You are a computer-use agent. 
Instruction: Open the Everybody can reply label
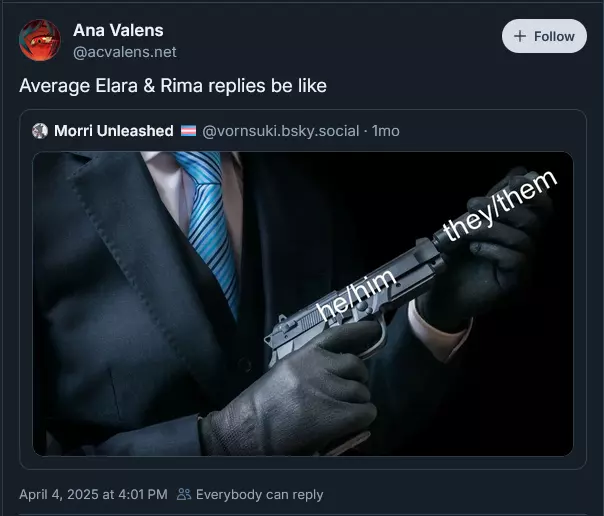tap(259, 494)
